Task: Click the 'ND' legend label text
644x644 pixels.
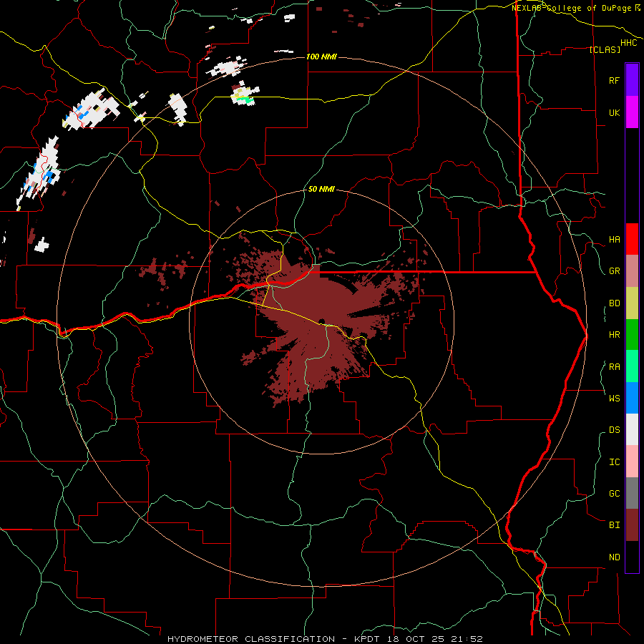Action: tap(614, 557)
